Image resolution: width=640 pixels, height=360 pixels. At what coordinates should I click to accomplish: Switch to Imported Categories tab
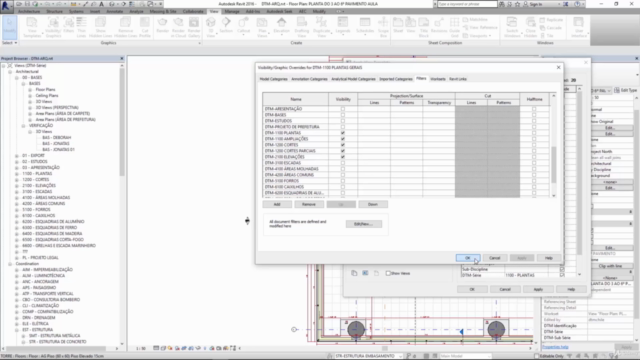(x=396, y=79)
